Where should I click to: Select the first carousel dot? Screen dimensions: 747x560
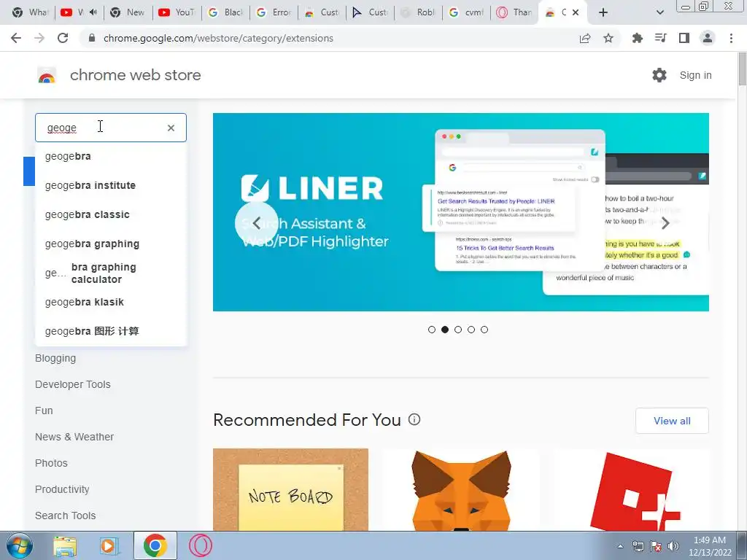coord(432,330)
